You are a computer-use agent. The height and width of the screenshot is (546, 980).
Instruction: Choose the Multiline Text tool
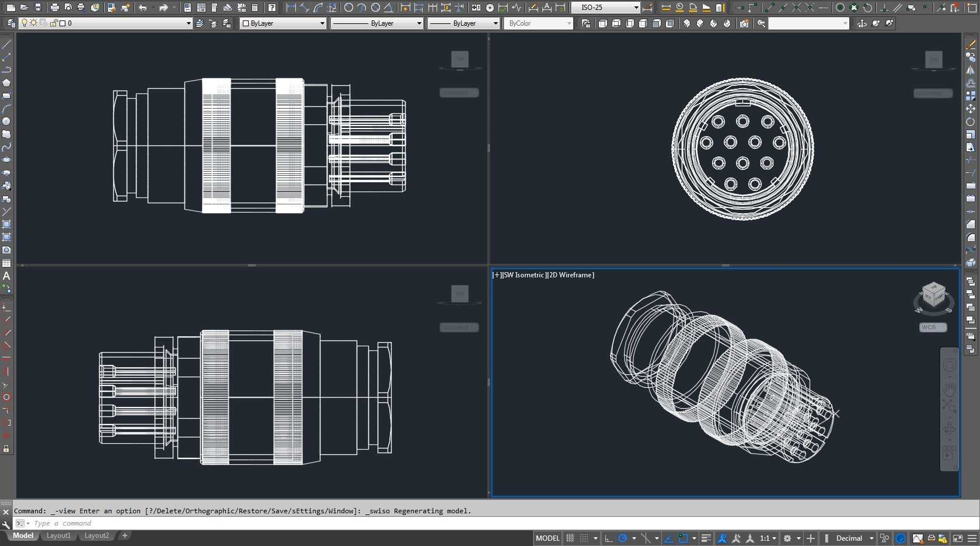tap(6, 276)
